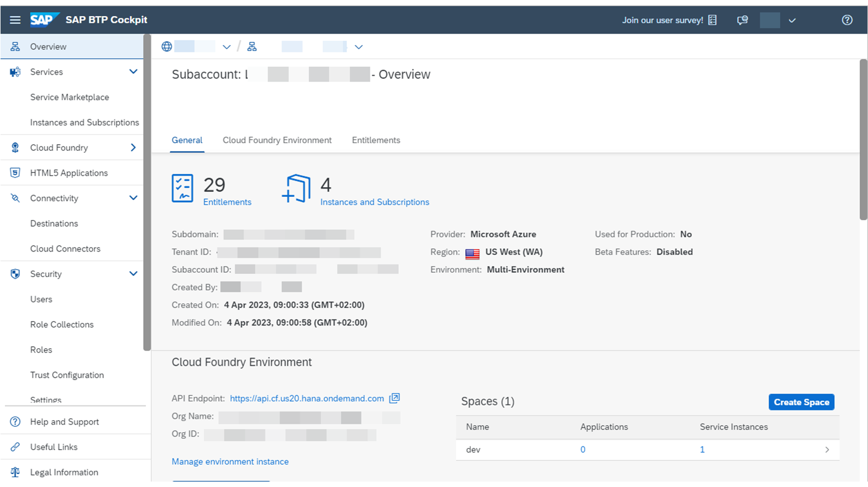Click Join our user survey link
Screen dimensions: 868x487
[662, 20]
